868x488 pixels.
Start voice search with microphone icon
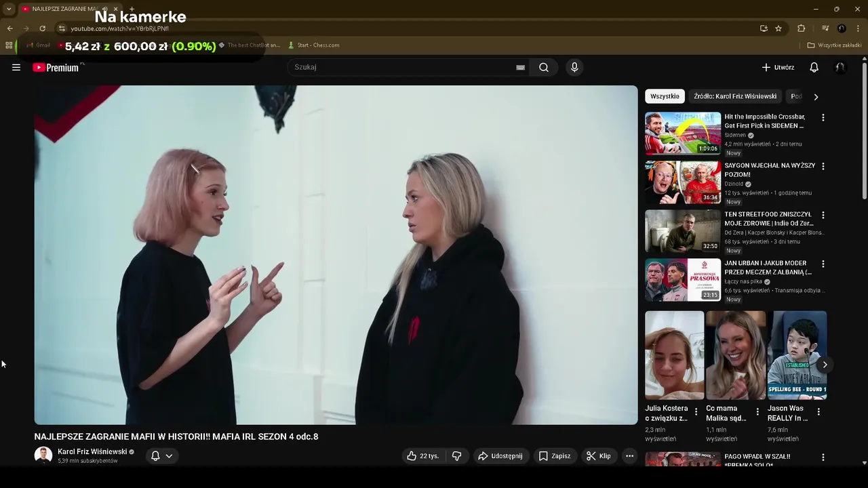point(574,67)
